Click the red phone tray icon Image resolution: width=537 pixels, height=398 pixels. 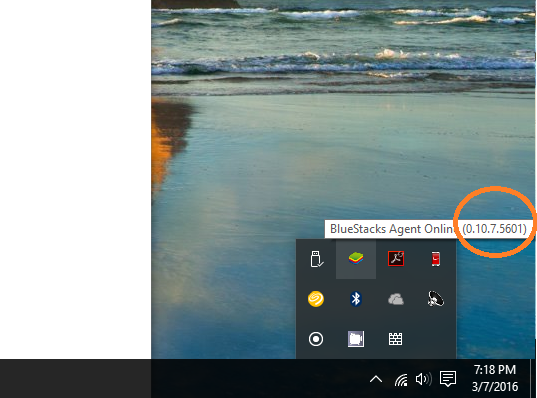(436, 259)
